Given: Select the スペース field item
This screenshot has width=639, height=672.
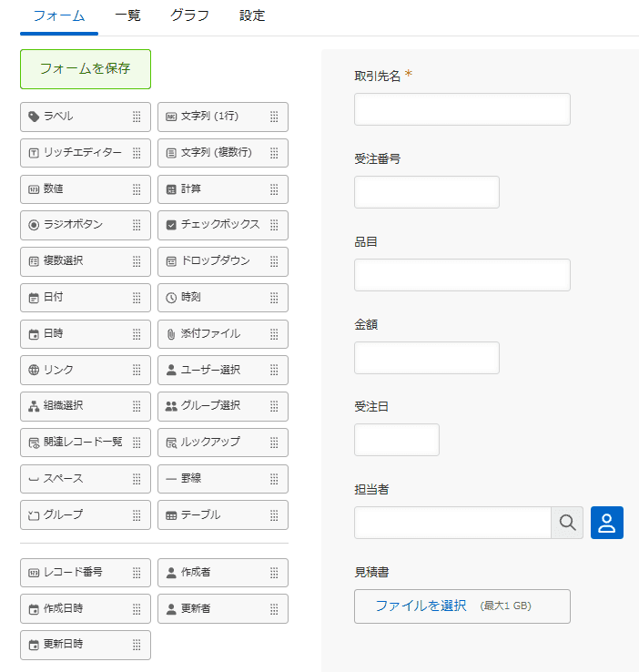Looking at the screenshot, I should tap(86, 479).
